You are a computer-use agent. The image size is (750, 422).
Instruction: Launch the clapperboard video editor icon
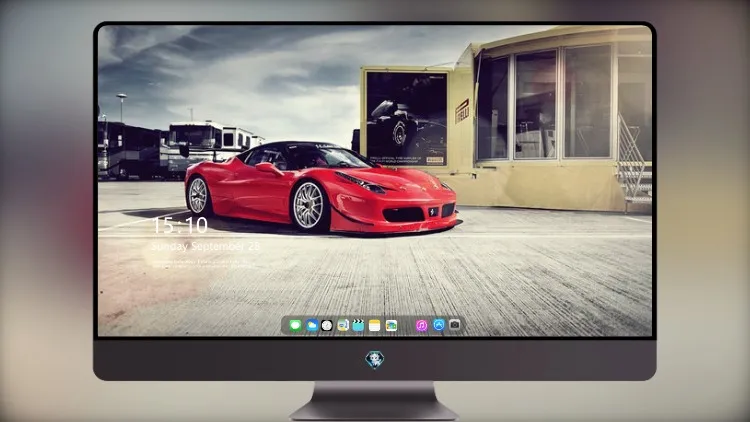(358, 325)
